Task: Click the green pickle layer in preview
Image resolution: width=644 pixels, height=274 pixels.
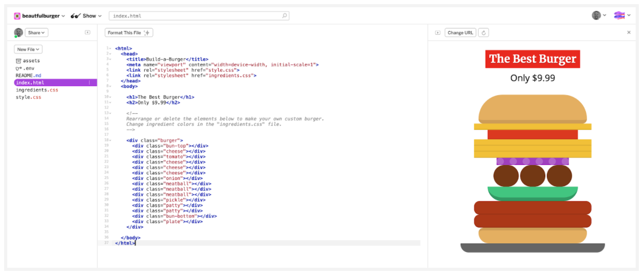Action: tap(532, 194)
